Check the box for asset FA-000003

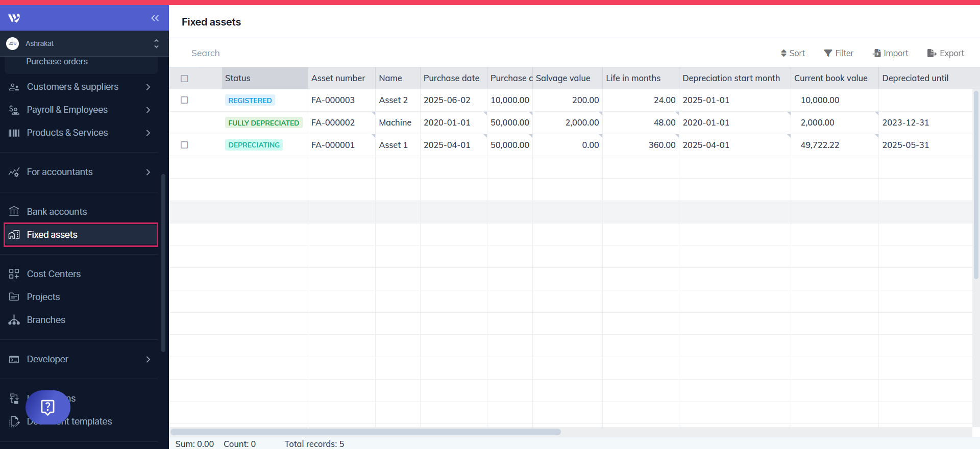[x=184, y=101]
